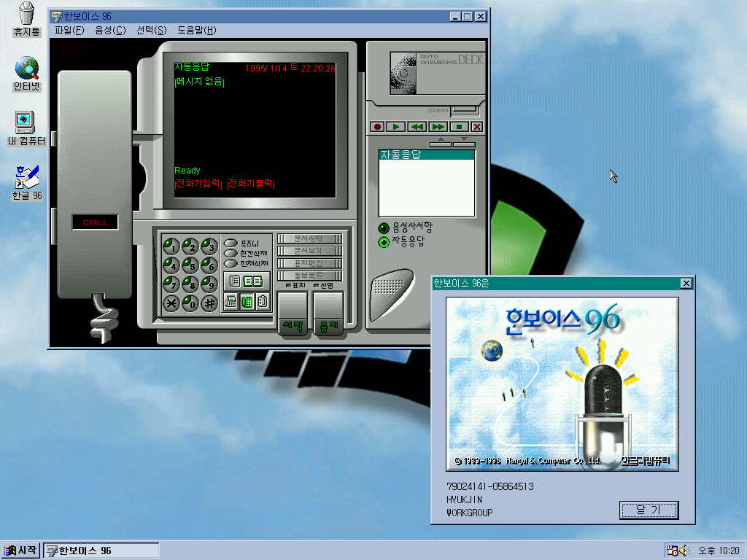The width and height of the screenshot is (747, 560).
Task: Select the fax machine mode icon
Action: tap(231, 301)
